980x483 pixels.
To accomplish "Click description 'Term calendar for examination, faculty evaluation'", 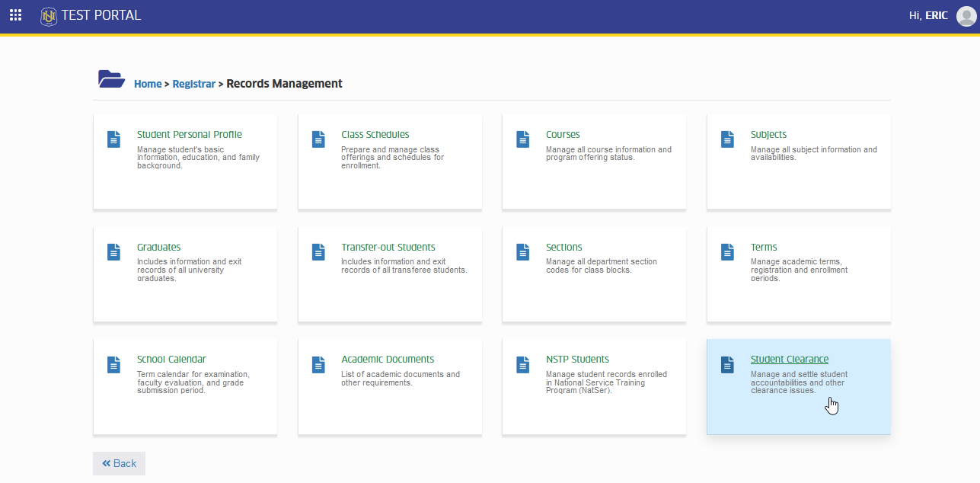I will [193, 382].
